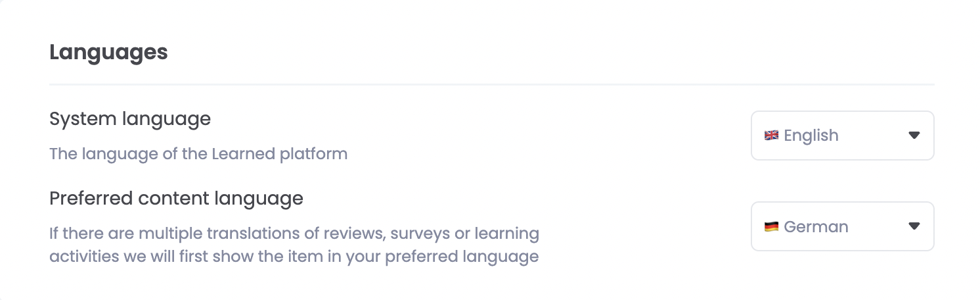Click the divider line under Languages heading
980x300 pixels.
coord(491,85)
